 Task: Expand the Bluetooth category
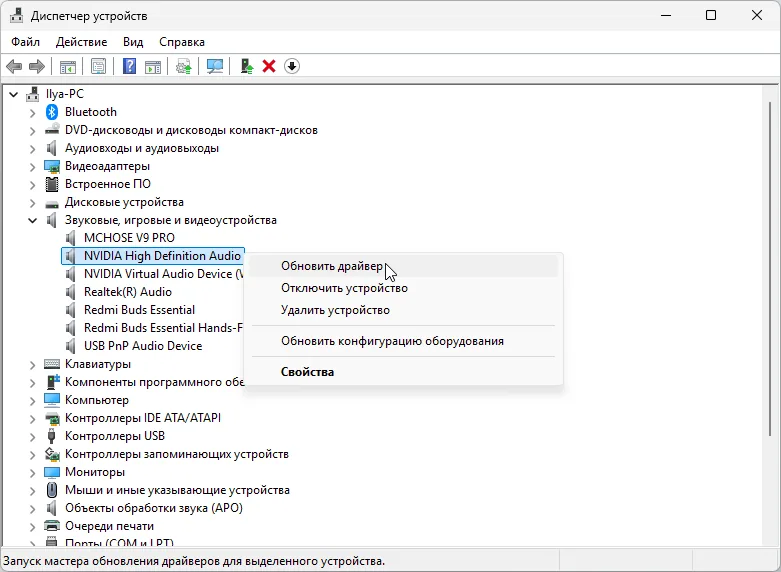(x=33, y=113)
